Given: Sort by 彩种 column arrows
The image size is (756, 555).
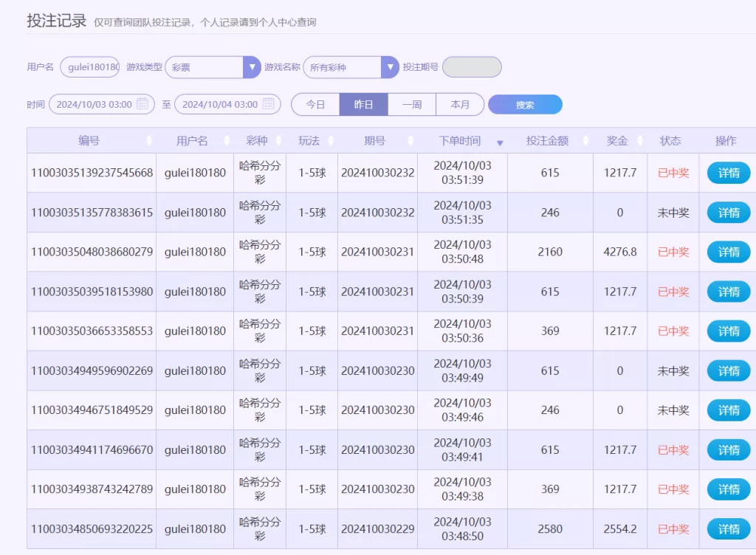Looking at the screenshot, I should 278,141.
